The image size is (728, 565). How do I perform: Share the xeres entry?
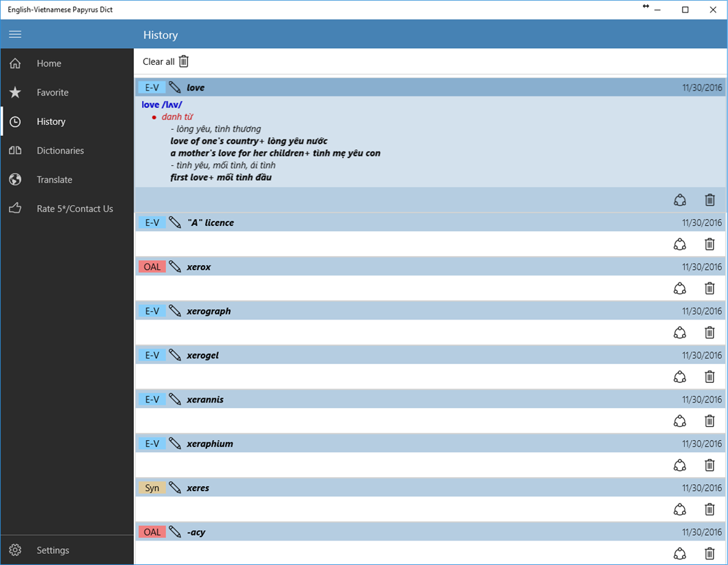click(680, 509)
